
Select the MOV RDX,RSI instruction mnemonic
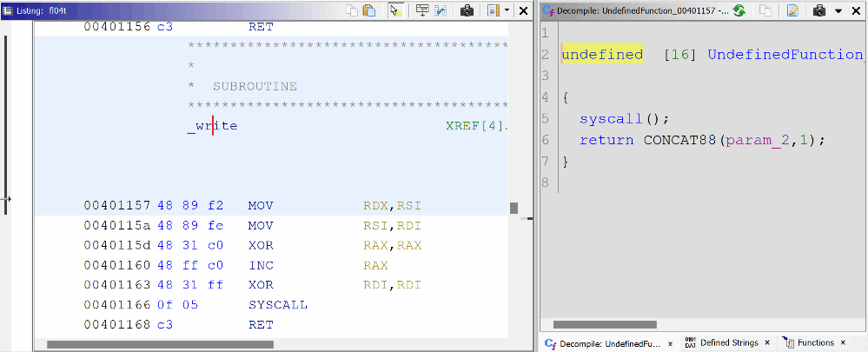pos(261,206)
